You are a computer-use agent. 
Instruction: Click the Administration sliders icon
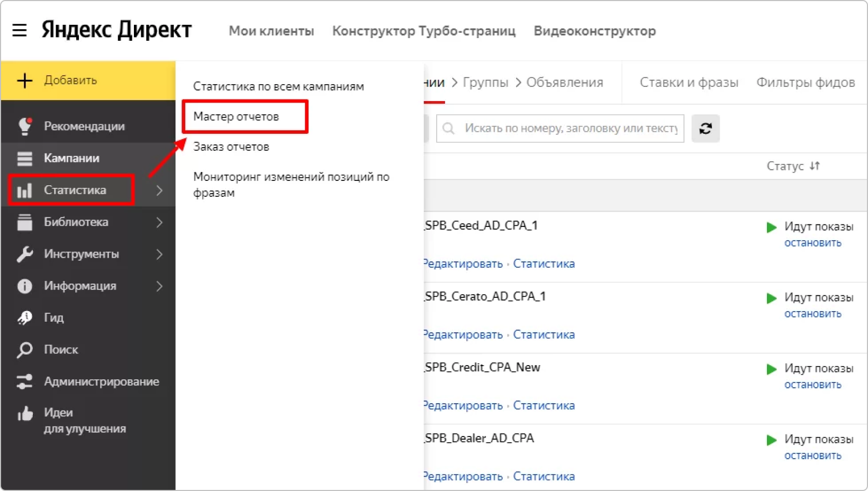pyautogui.click(x=25, y=381)
